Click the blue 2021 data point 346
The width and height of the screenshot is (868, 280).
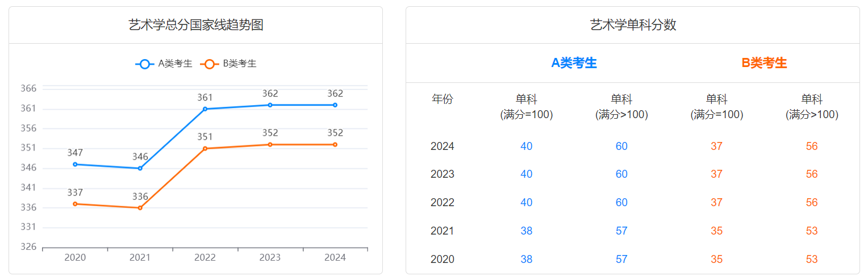pos(140,168)
